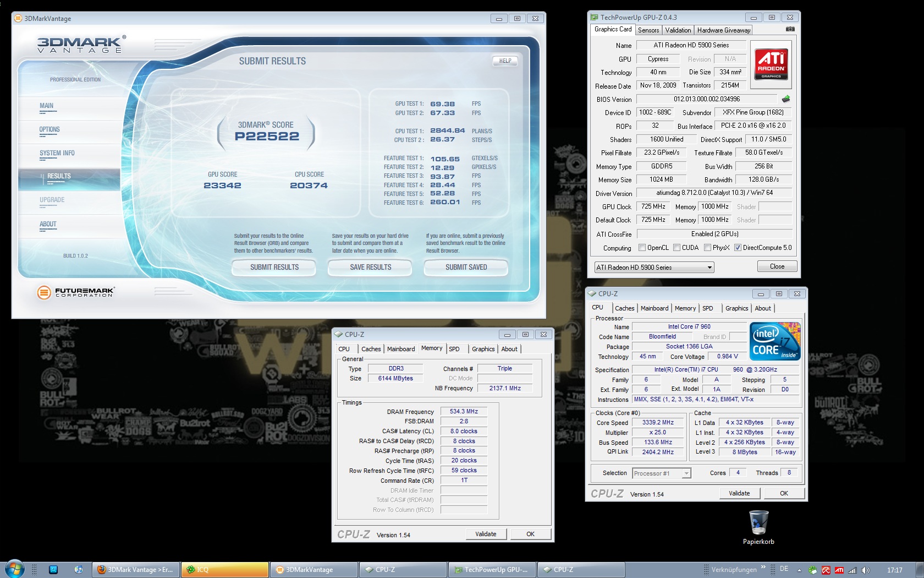Screen dimensions: 924x578
Task: Click the network signal tray icon
Action: pyautogui.click(x=853, y=570)
